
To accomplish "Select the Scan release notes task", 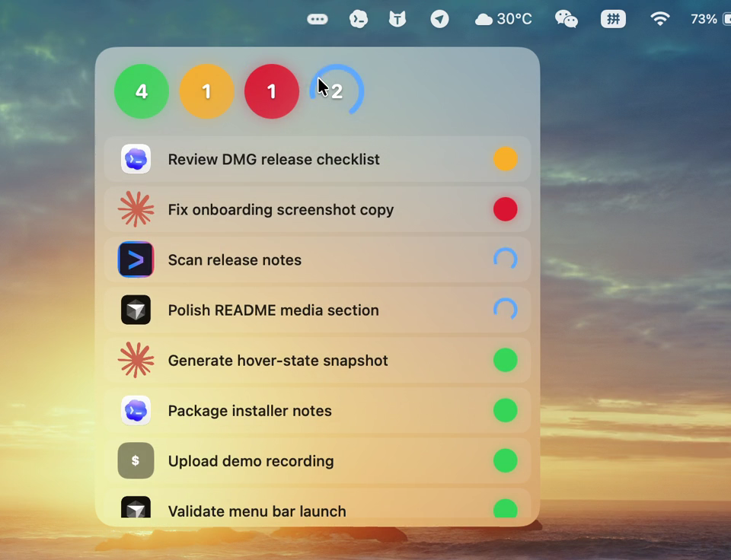I will [318, 259].
